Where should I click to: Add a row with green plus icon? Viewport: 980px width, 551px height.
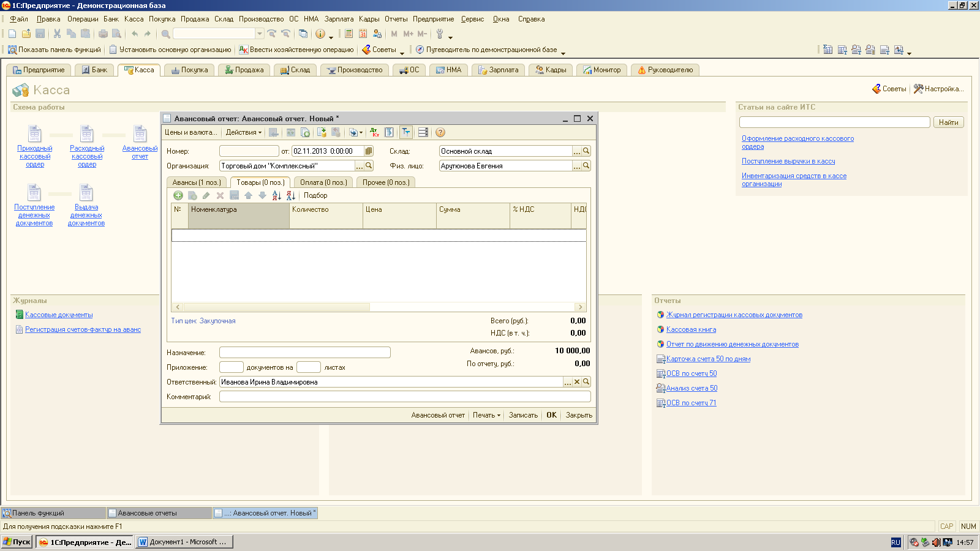178,195
